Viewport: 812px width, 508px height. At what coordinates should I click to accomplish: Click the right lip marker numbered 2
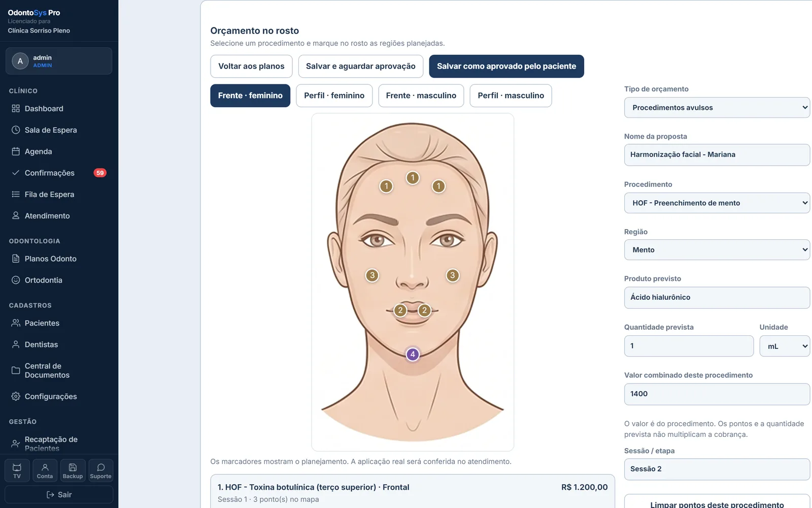coord(424,310)
